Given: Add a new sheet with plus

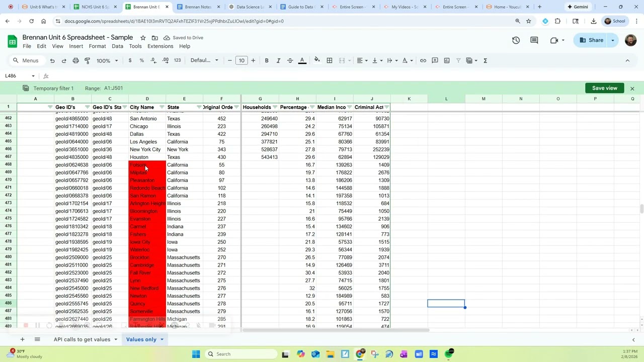Looking at the screenshot, I should pyautogui.click(x=22, y=339).
